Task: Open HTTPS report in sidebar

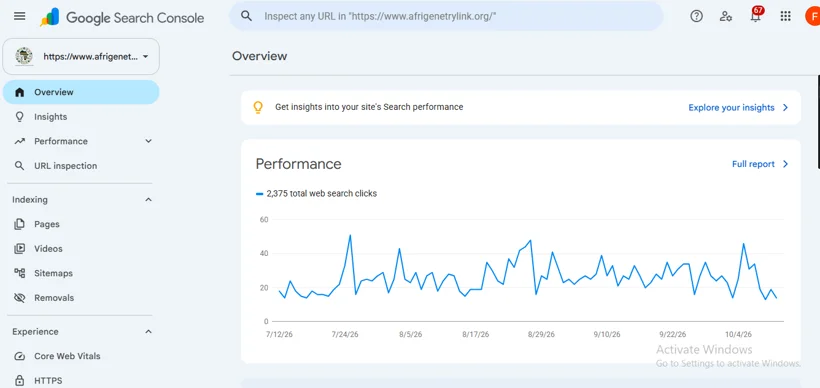Action: point(81,380)
